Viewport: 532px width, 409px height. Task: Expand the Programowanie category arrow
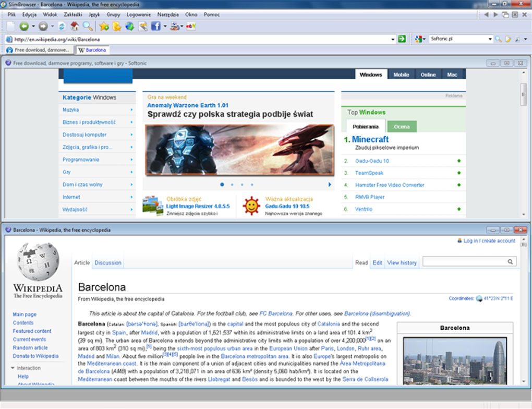coord(131,160)
